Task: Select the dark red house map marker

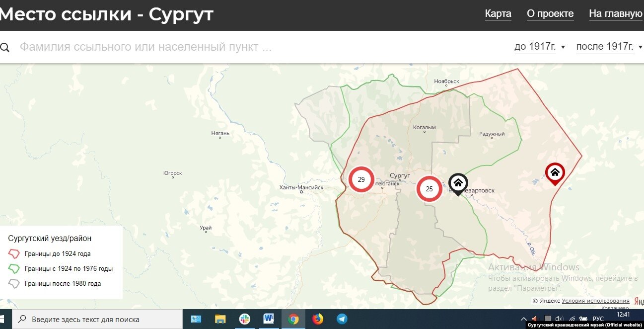Action: [x=555, y=172]
